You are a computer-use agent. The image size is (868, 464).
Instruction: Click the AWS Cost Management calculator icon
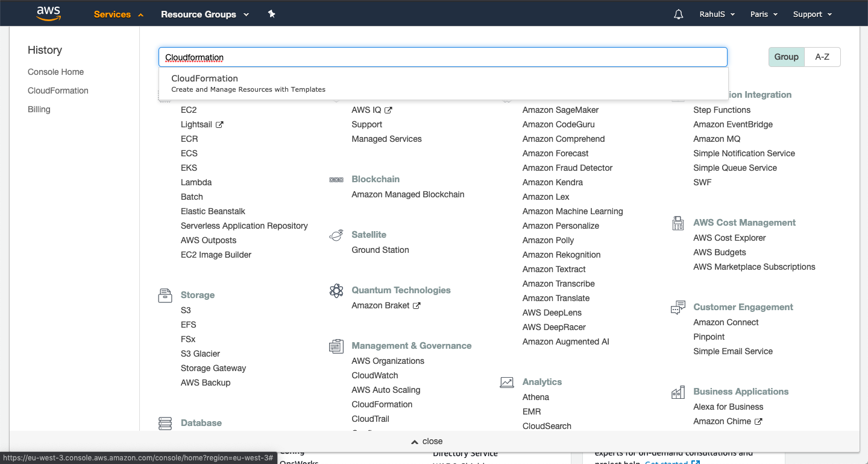pyautogui.click(x=678, y=223)
